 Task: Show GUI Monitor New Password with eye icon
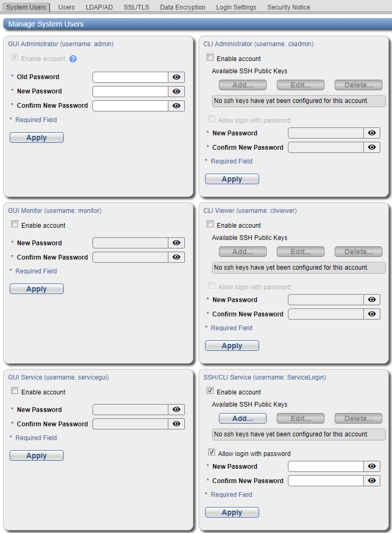click(x=176, y=243)
